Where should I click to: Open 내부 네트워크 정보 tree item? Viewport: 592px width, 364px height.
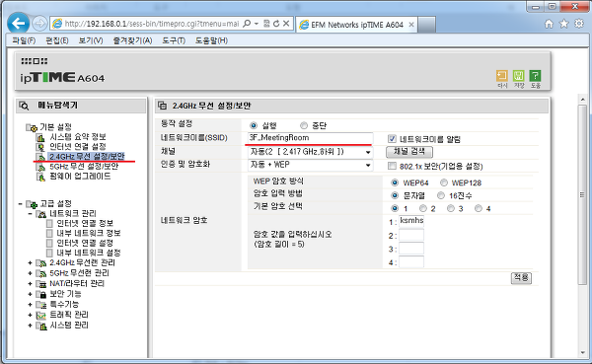tap(89, 234)
